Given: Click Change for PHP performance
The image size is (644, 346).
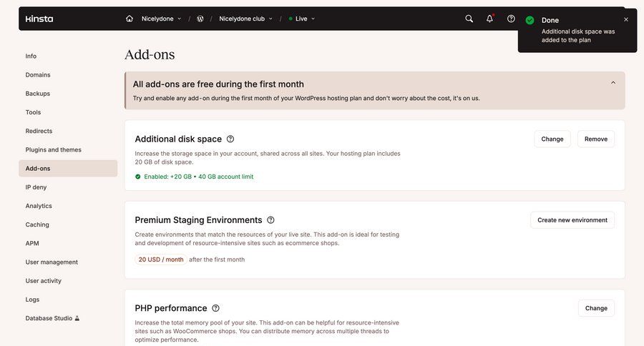Looking at the screenshot, I should click(596, 308).
